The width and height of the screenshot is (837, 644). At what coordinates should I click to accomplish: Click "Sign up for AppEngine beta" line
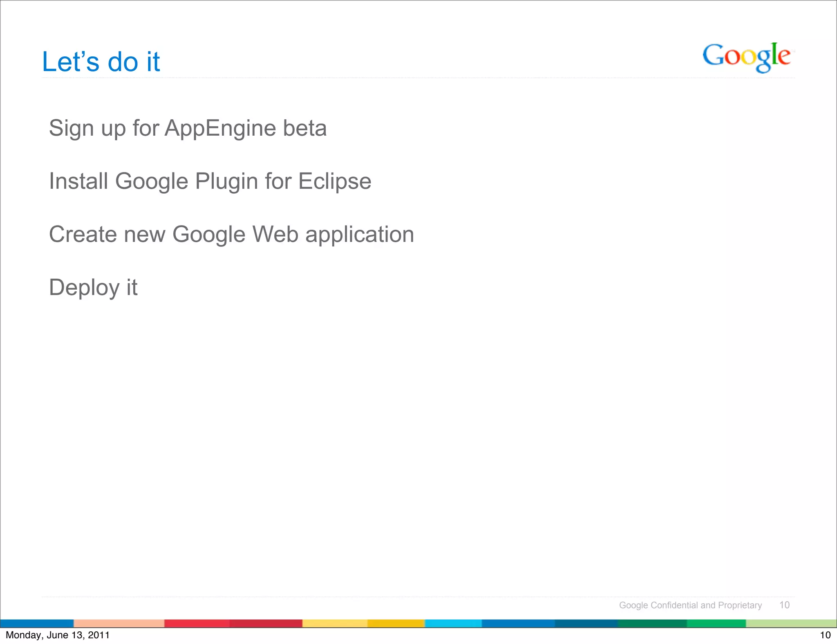[188, 128]
